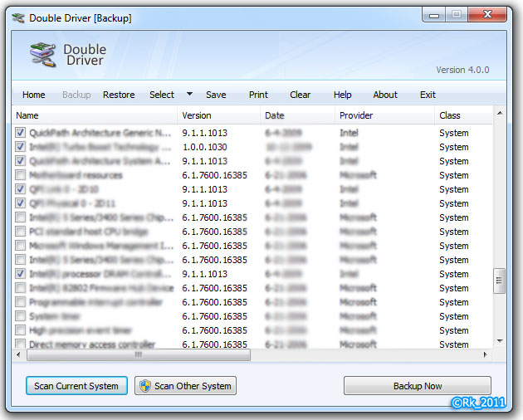Click the Scan Other System button
523x420 pixels.
pos(185,386)
